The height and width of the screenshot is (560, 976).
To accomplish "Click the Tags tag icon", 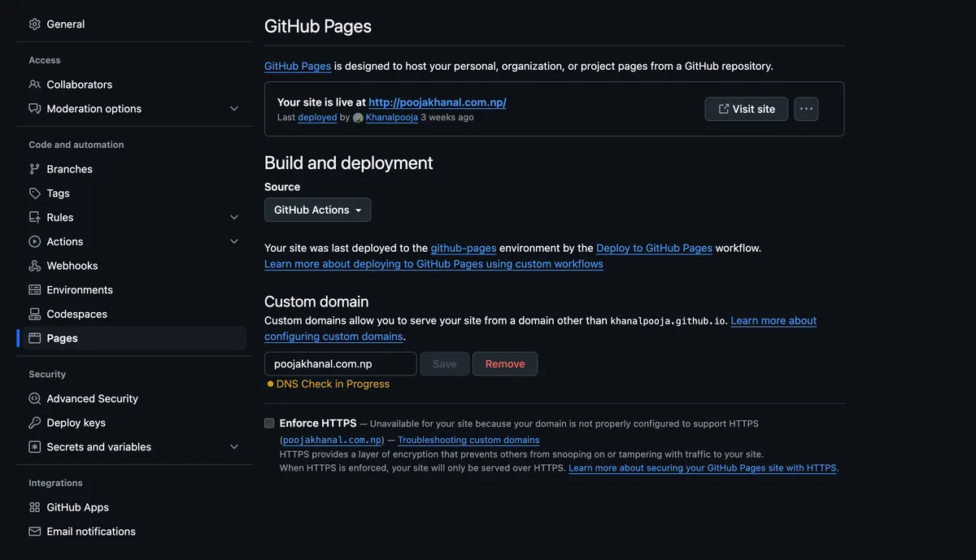I will [x=34, y=193].
